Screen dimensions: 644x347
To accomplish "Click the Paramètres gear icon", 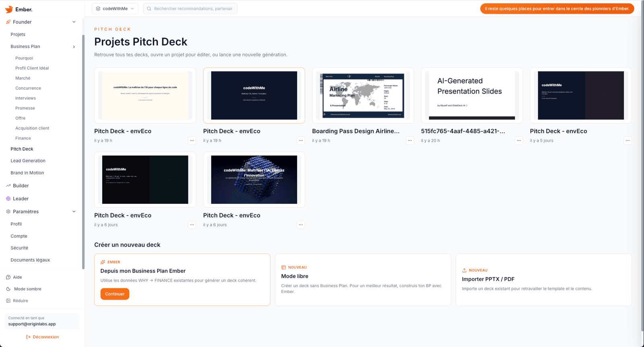I will pyautogui.click(x=8, y=211).
